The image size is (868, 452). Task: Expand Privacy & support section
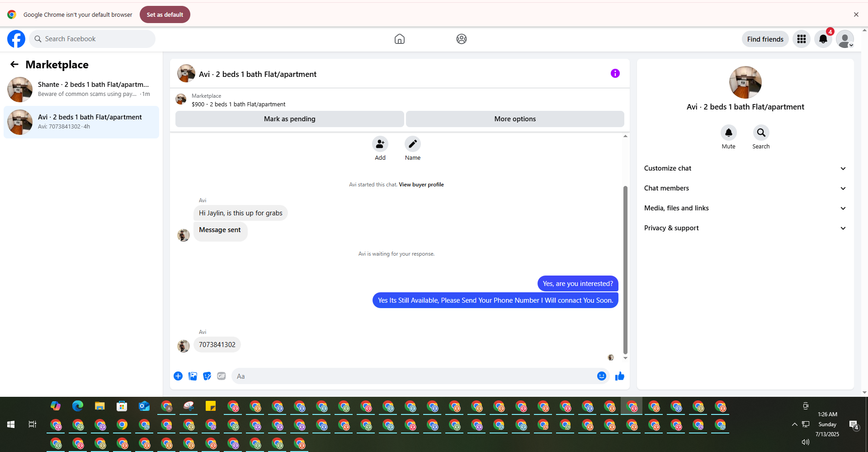coord(745,228)
